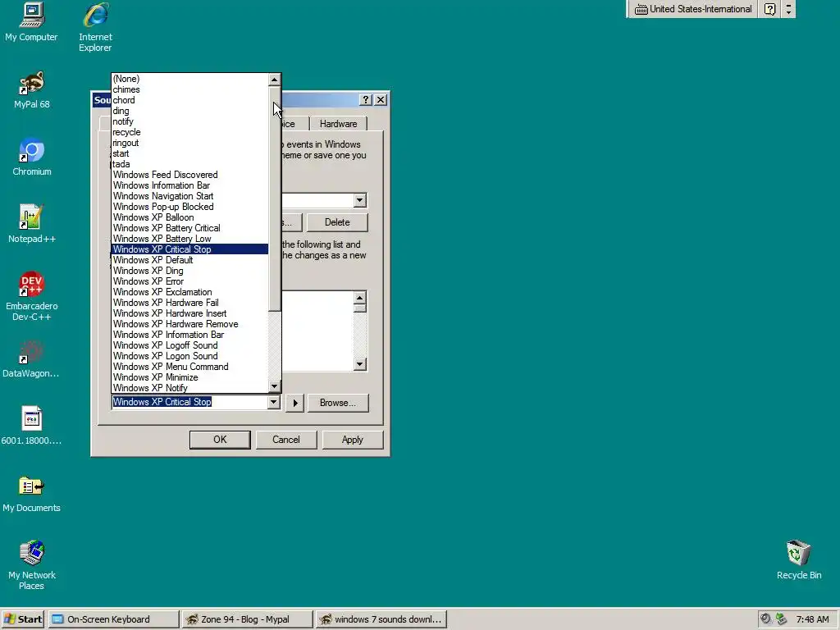This screenshot has width=840, height=630.
Task: Choose notify in the sounds list
Action: coord(189,121)
